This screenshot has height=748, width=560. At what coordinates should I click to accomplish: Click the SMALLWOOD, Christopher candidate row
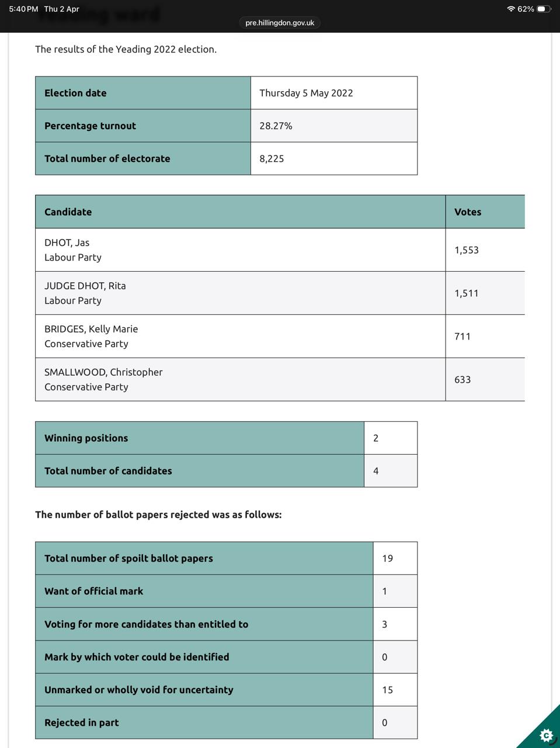coord(239,379)
